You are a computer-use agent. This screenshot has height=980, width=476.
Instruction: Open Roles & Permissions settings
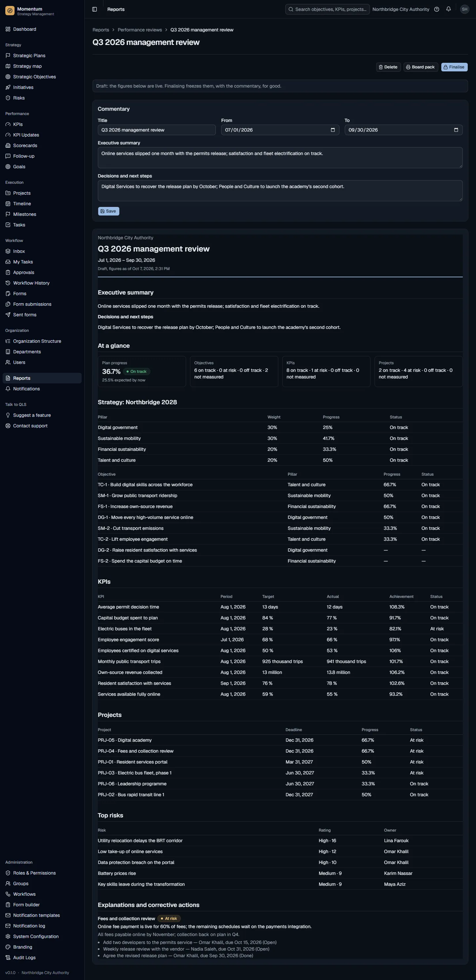click(x=42, y=873)
